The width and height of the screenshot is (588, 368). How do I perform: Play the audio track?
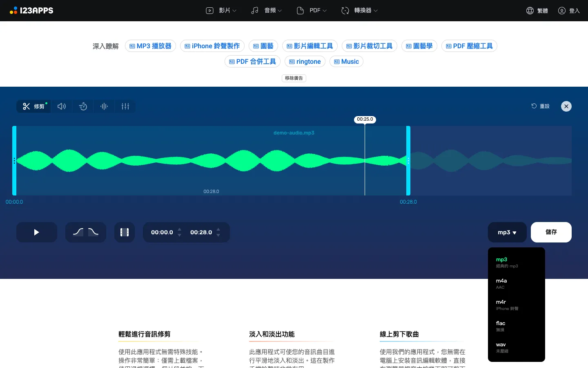(x=37, y=232)
